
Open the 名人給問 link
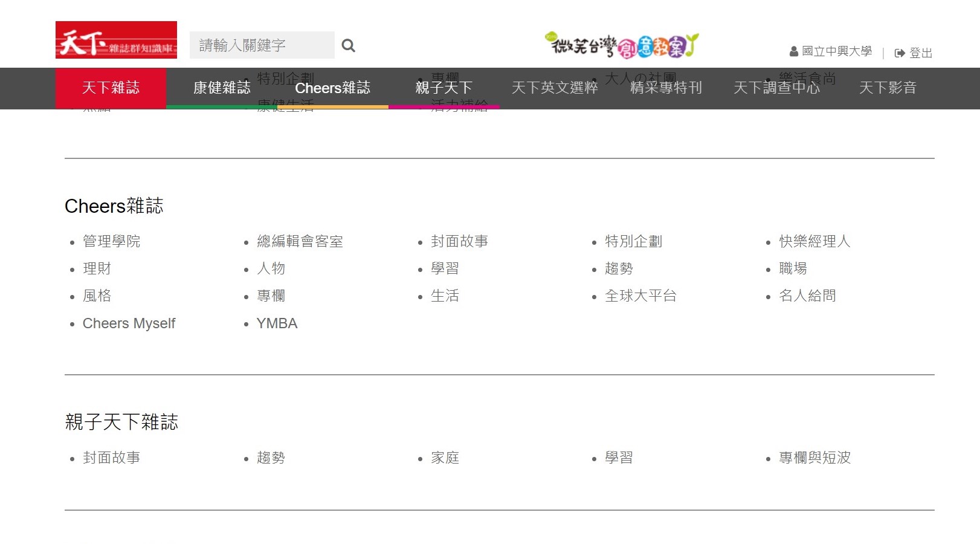pyautogui.click(x=807, y=296)
